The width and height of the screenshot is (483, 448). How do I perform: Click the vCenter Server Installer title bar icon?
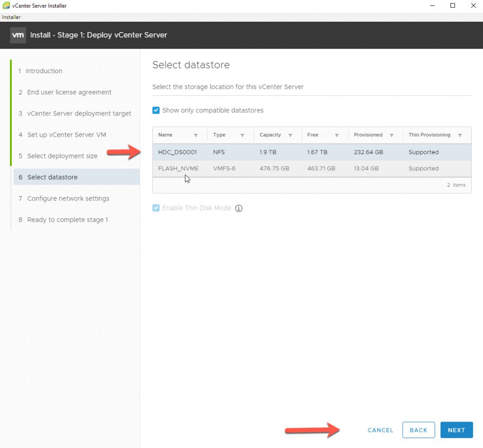tap(6, 6)
